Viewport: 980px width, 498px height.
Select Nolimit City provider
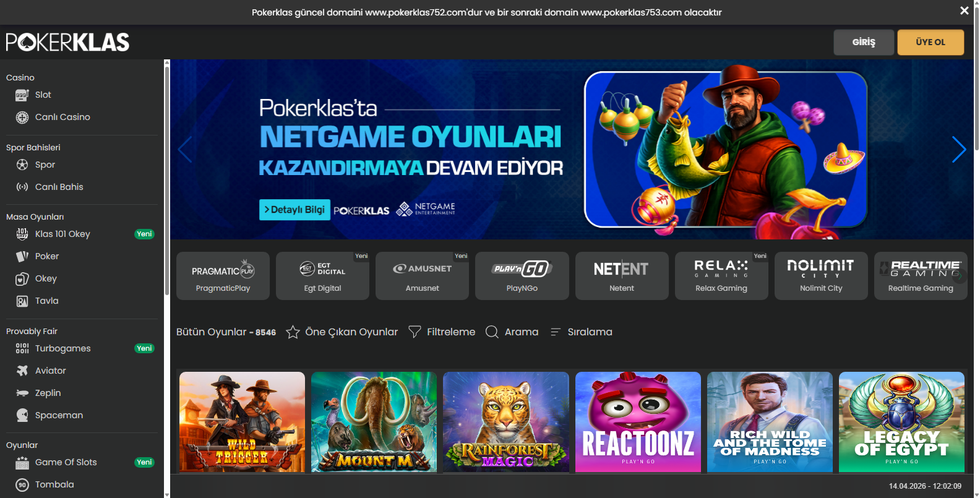click(821, 276)
